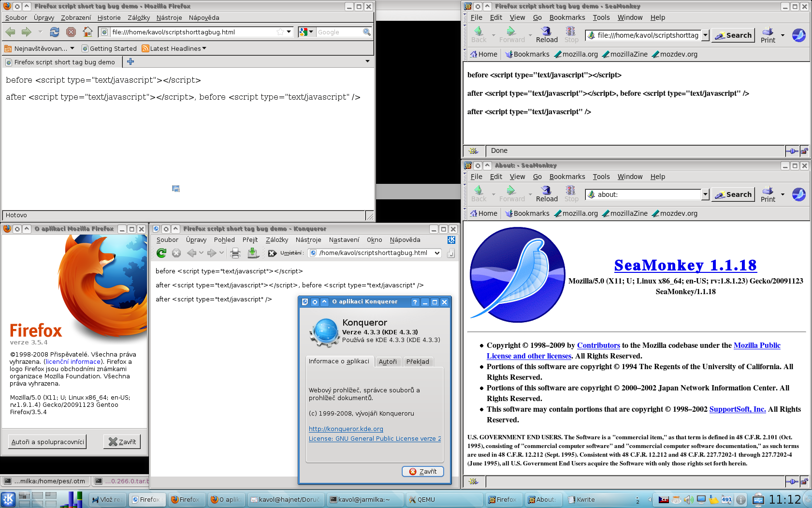Open the mozillaZine bookmark in the top SeaMonkey window

625,54
